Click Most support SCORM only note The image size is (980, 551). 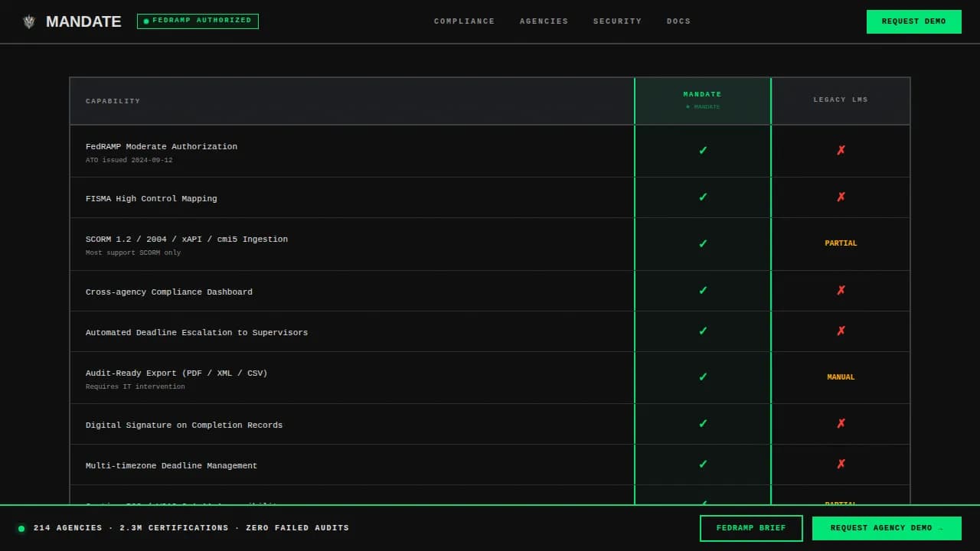(x=133, y=253)
